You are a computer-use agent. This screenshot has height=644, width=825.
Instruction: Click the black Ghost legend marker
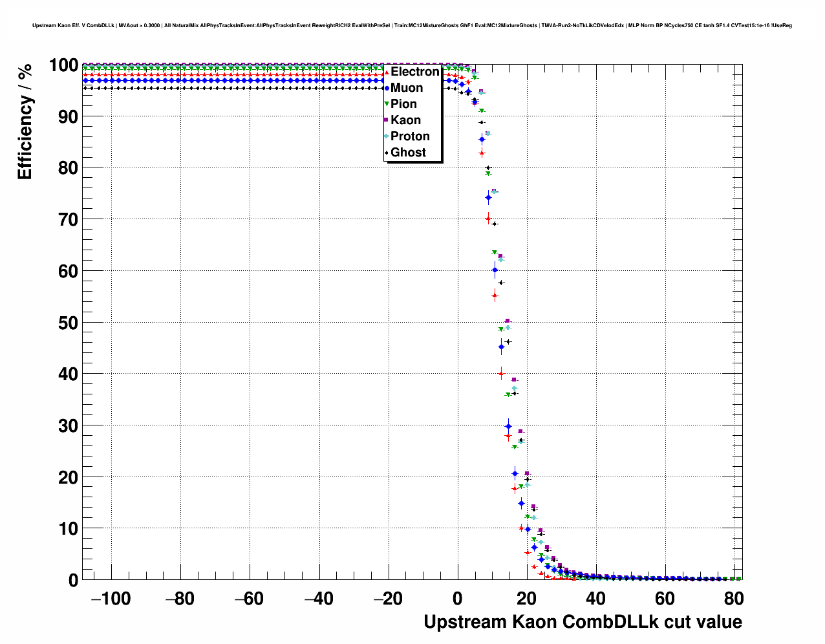click(x=387, y=153)
